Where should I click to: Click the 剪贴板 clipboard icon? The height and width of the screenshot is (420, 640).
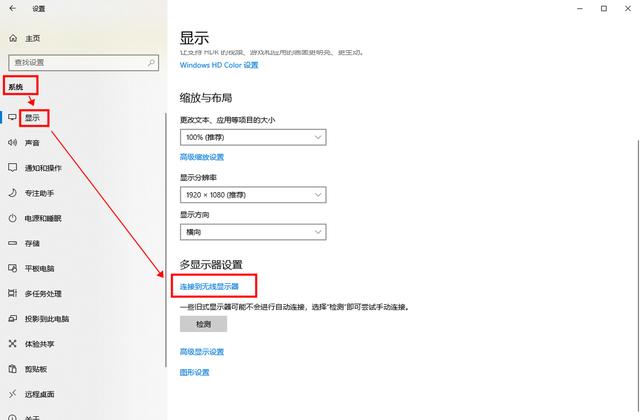pyautogui.click(x=13, y=369)
